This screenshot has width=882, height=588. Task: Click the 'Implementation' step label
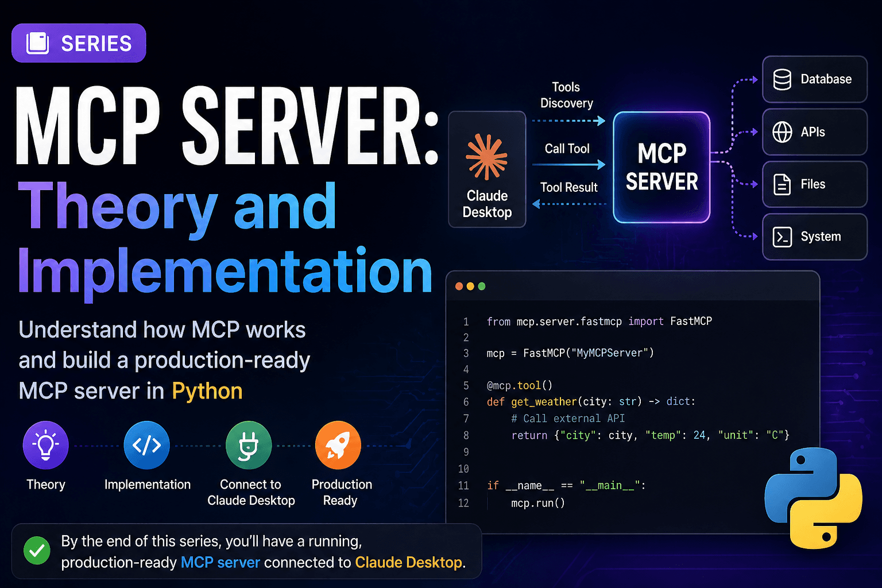tap(148, 485)
